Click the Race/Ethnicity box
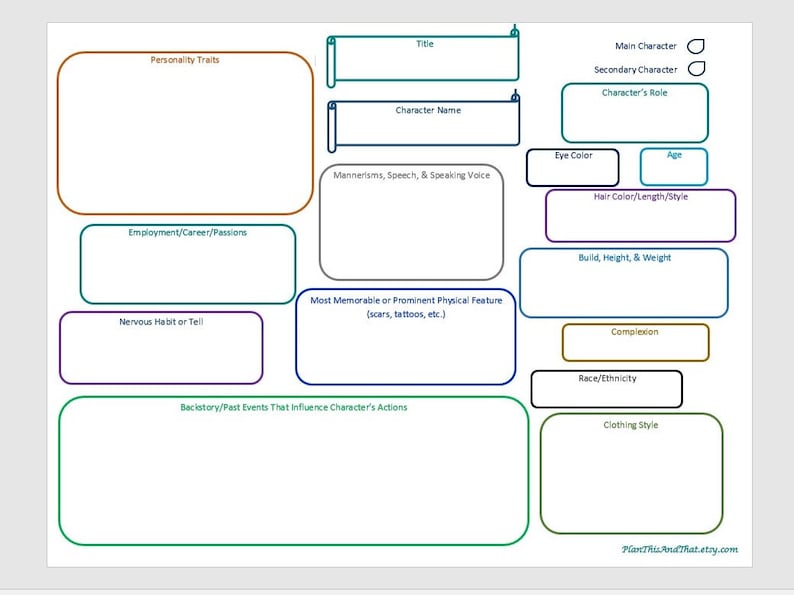Viewport: 794px width, 595px height. tap(607, 389)
